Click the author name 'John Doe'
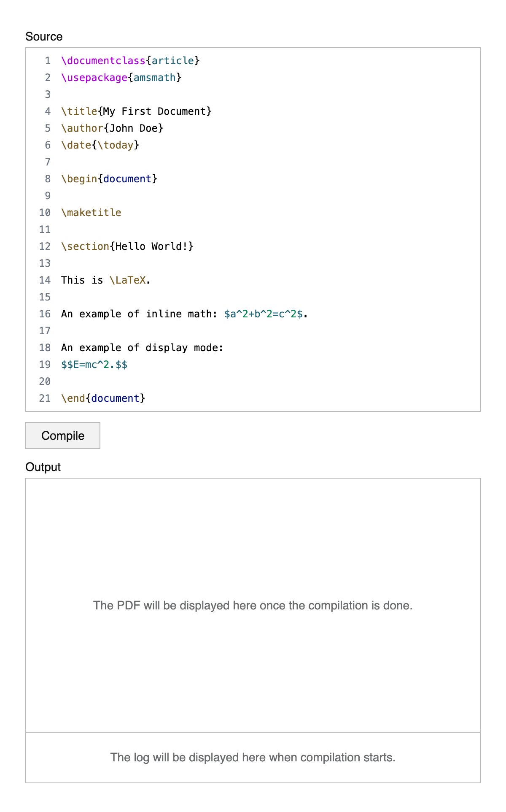This screenshot has width=506, height=812. point(133,128)
